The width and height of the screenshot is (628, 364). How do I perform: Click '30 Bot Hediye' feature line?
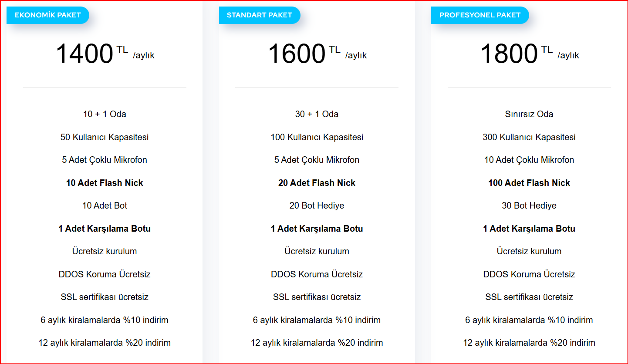pyautogui.click(x=529, y=206)
